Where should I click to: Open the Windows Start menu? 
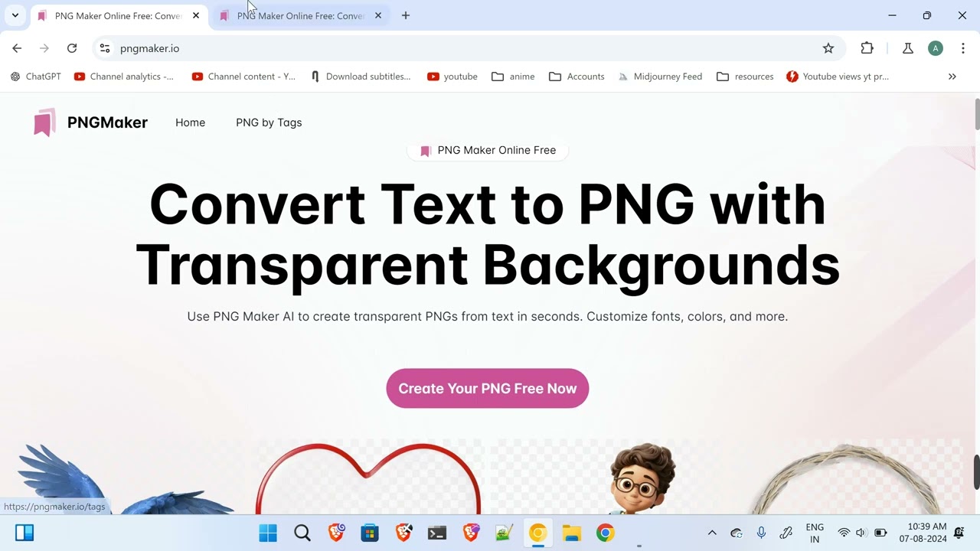(267, 532)
